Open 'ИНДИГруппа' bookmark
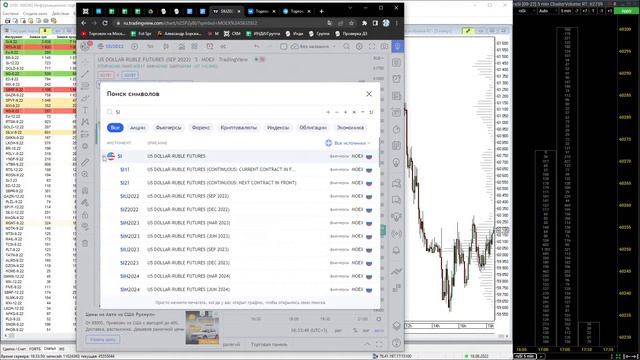The height and width of the screenshot is (360, 640). coord(263,34)
